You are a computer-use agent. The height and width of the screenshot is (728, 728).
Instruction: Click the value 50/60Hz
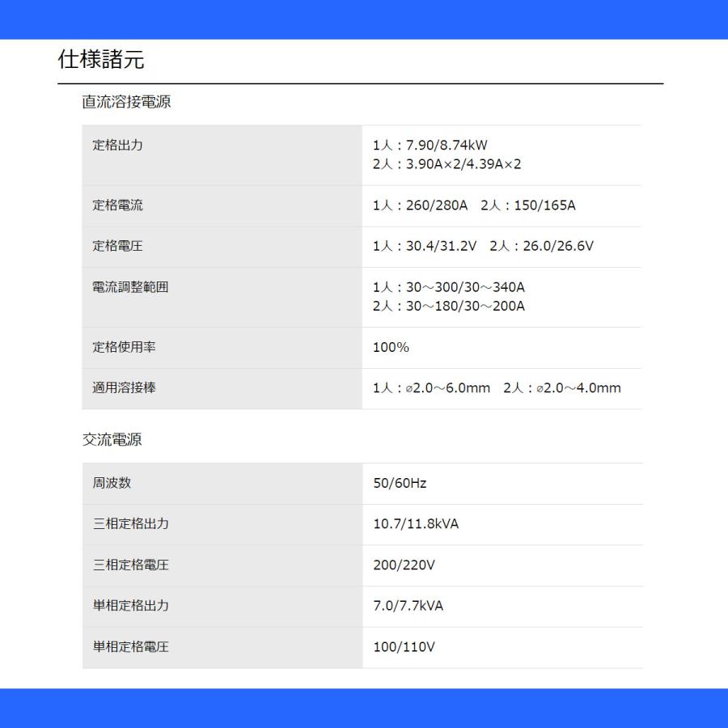pos(400,483)
